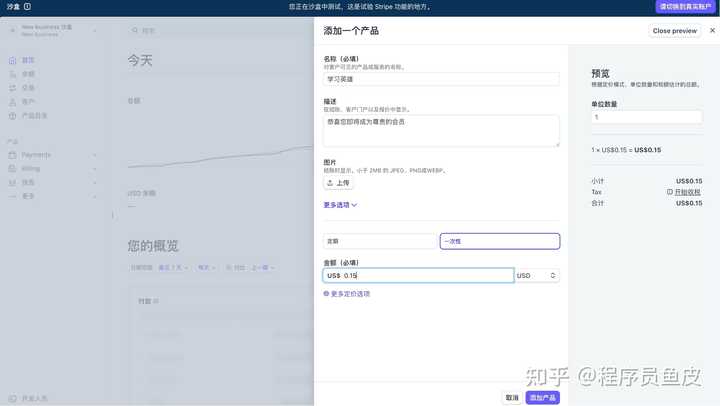Click the sandbox info icon in top bar
The height and width of the screenshot is (406, 720).
28,6
